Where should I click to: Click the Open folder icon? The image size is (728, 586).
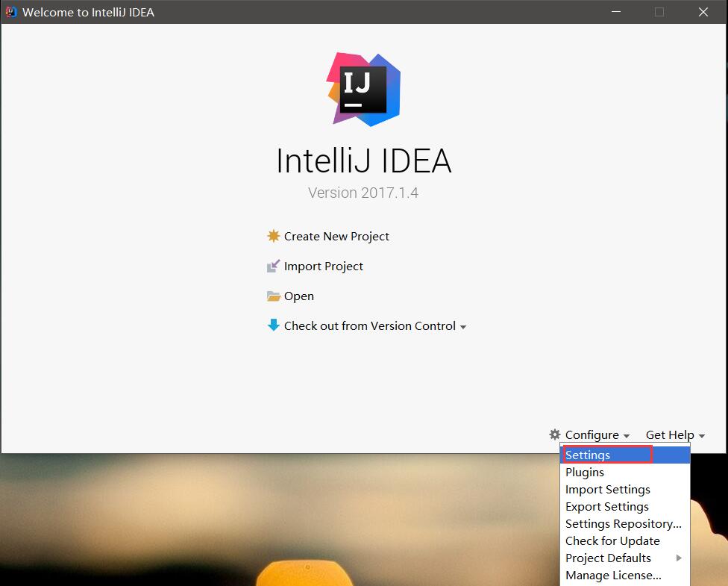click(273, 296)
